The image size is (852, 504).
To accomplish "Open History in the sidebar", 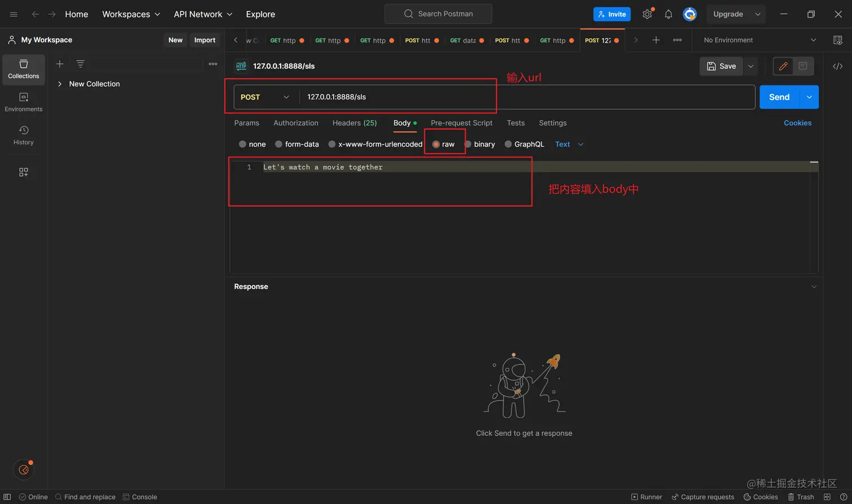I will (x=24, y=136).
